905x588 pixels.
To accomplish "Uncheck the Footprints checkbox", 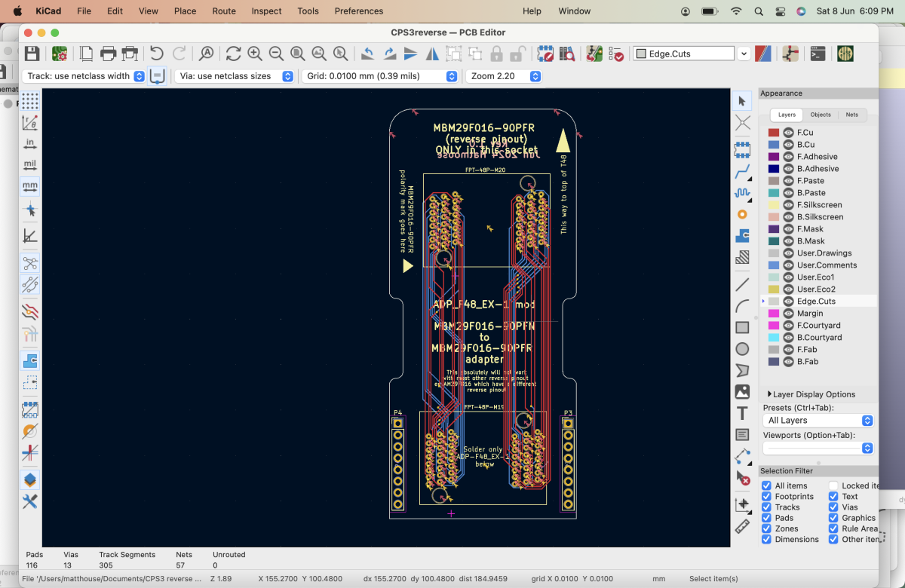I will [766, 497].
